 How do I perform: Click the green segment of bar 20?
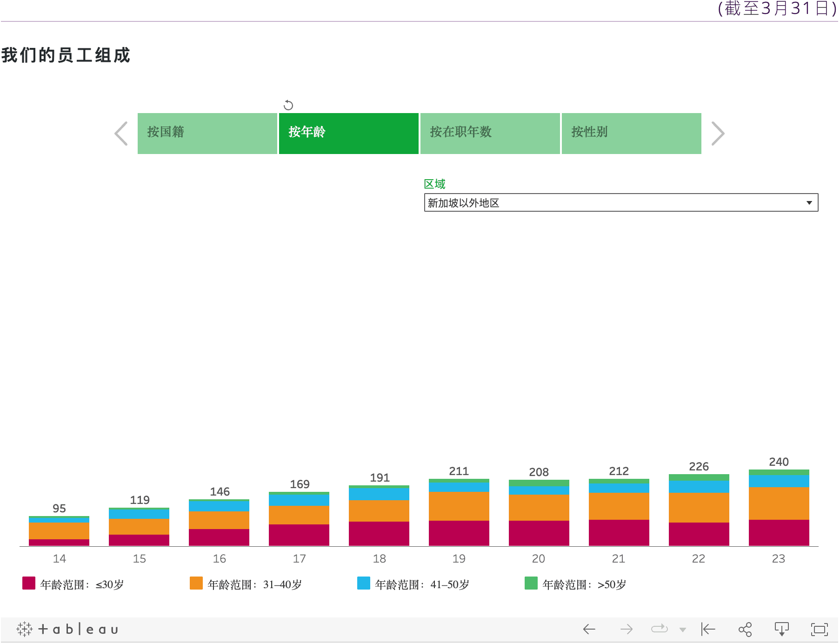coord(539,483)
